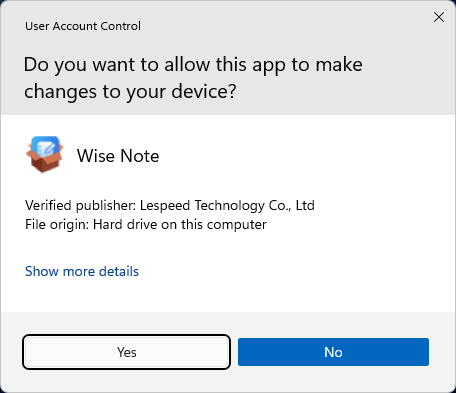The height and width of the screenshot is (393, 456).
Task: Click the word 'details' in the blue link
Action: click(119, 271)
